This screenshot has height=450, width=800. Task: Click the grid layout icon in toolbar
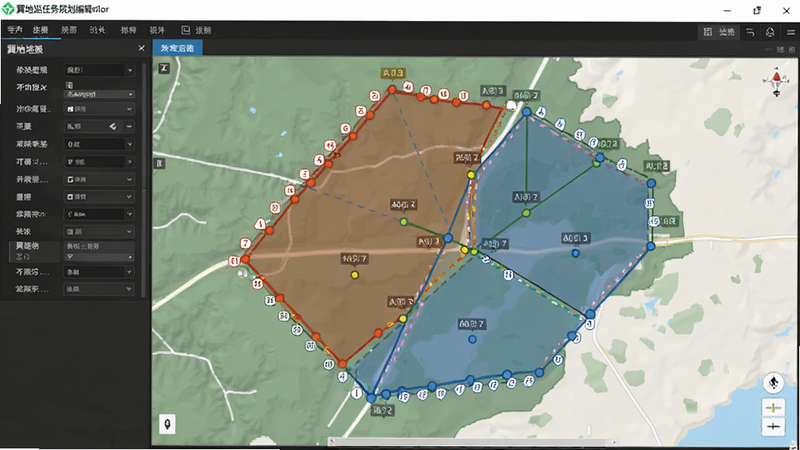(x=708, y=32)
